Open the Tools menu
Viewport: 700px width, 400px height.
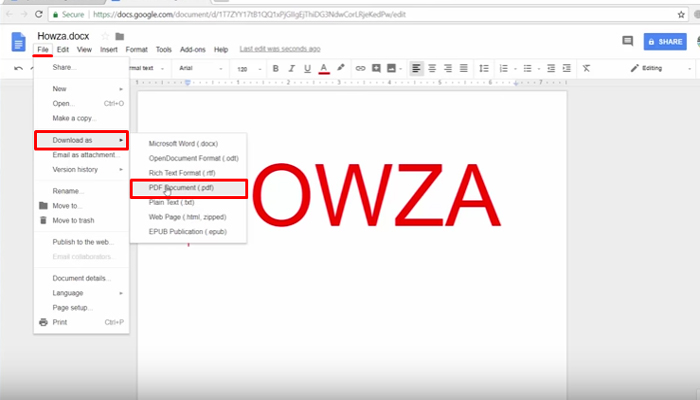163,50
